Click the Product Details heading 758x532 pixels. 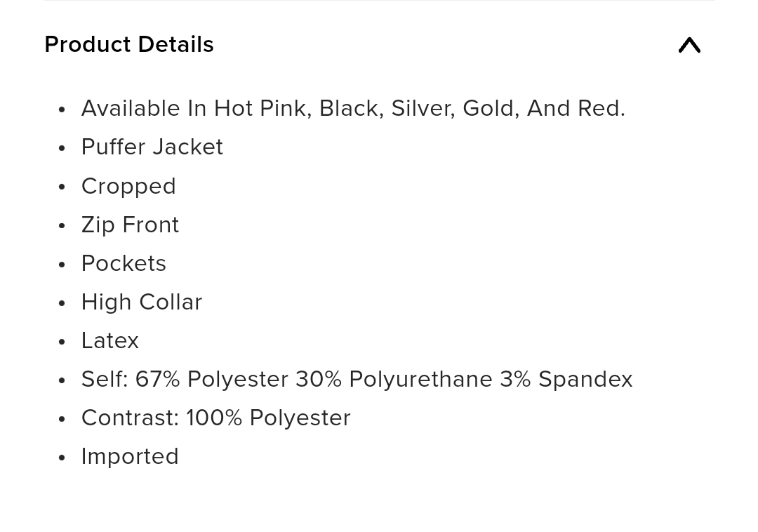129,44
